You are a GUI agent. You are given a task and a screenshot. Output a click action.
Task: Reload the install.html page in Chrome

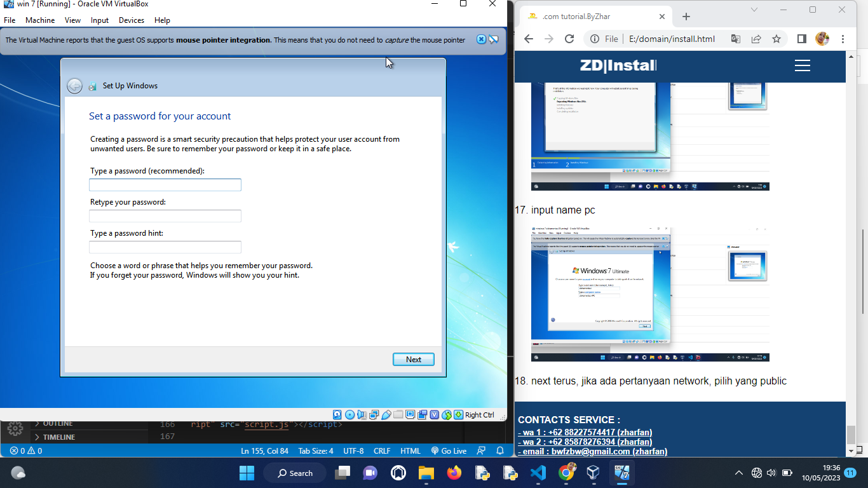click(569, 39)
